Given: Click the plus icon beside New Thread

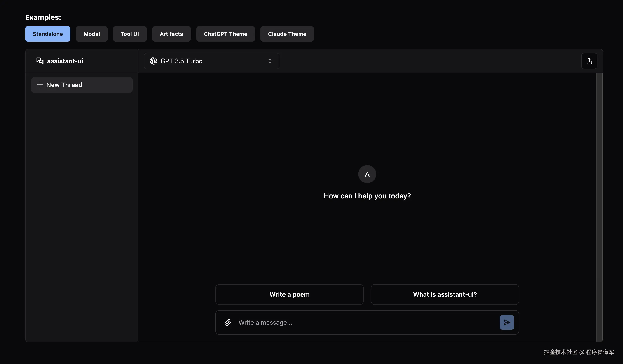Looking at the screenshot, I should [40, 85].
